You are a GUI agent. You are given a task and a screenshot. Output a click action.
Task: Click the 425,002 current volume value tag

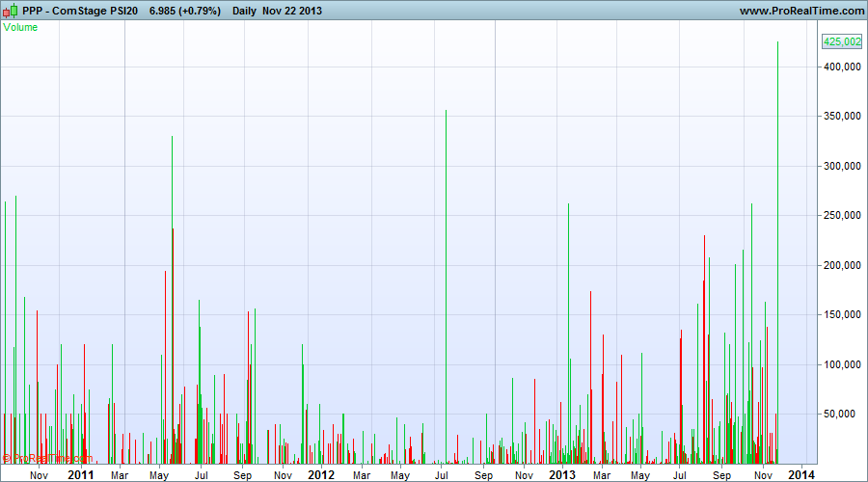pos(841,41)
